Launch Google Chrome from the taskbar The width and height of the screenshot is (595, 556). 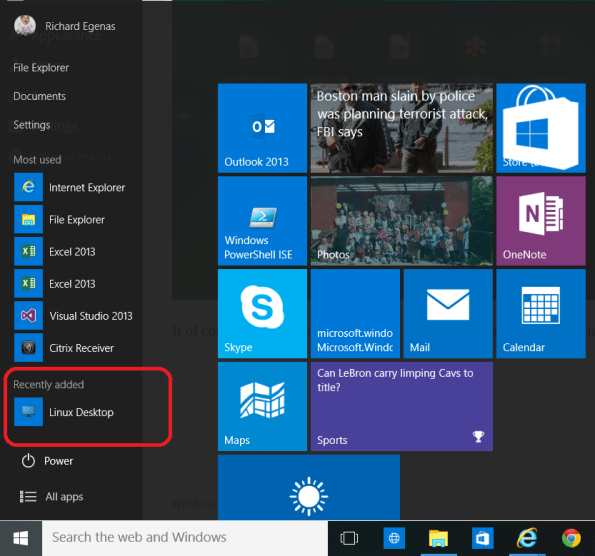click(571, 538)
